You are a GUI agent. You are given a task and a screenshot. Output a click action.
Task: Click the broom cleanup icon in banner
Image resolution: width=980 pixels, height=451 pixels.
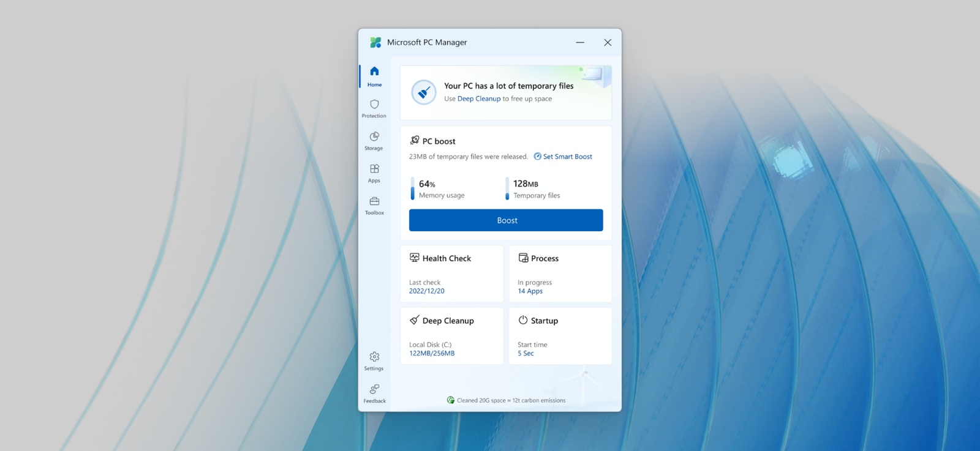[x=423, y=92]
